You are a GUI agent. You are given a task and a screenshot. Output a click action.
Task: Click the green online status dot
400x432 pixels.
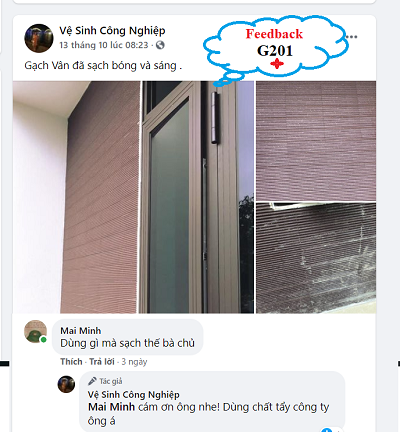point(43,340)
